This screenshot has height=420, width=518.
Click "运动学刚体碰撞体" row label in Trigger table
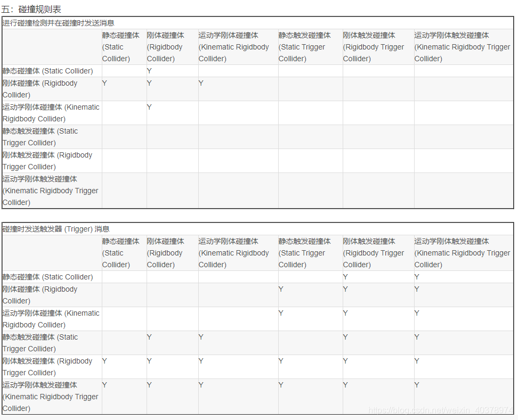tap(51, 319)
